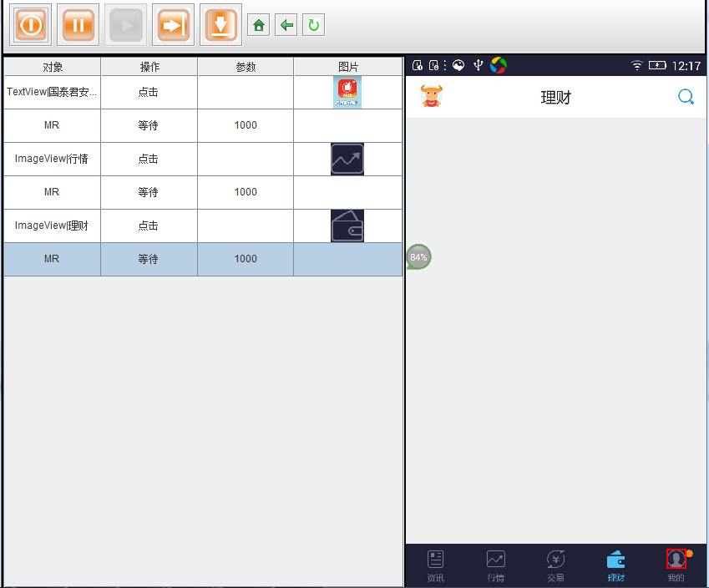Select the ImageView|行情 step cell
The height and width of the screenshot is (588, 709).
point(52,159)
